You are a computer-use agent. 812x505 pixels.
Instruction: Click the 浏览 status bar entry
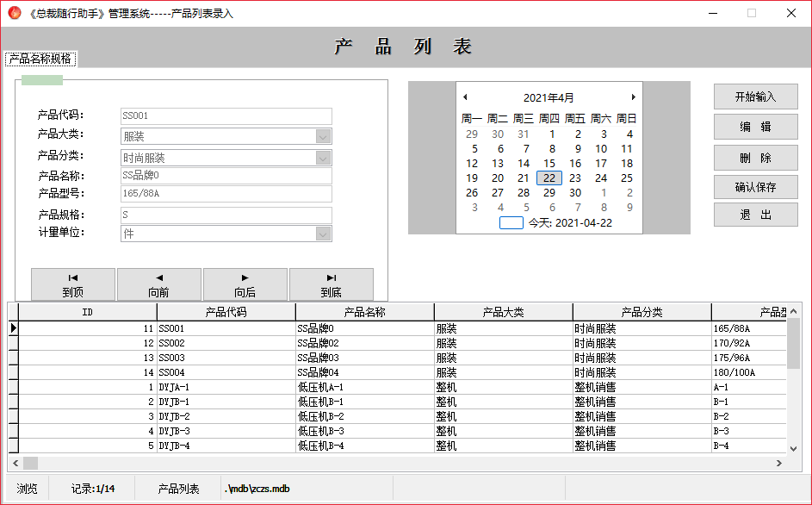[x=27, y=489]
